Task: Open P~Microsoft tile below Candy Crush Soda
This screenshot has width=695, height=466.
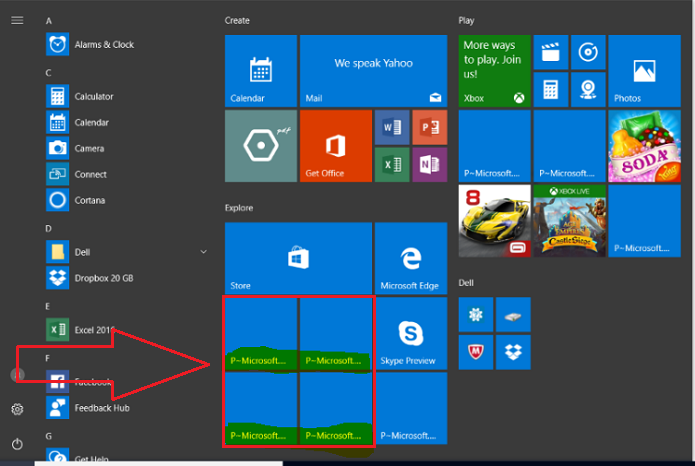Action: click(644, 221)
